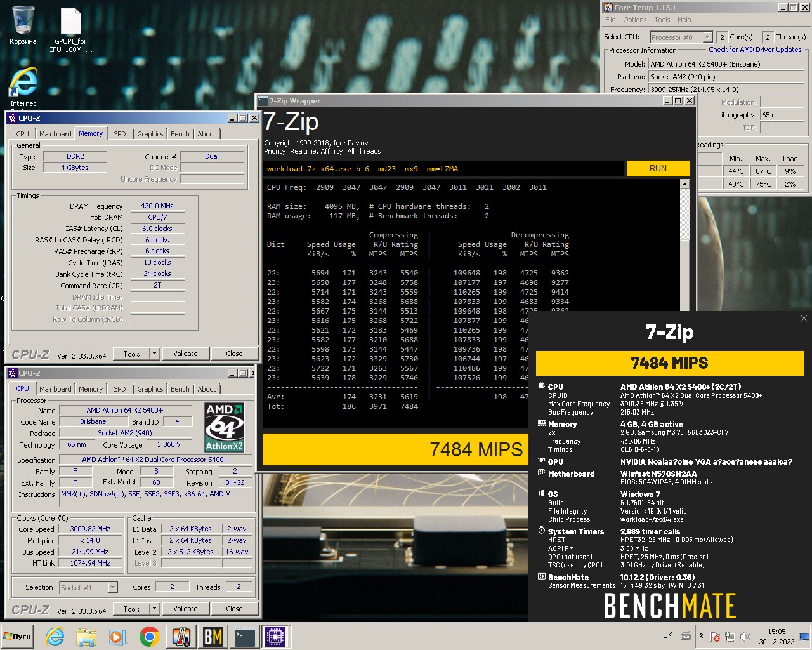This screenshot has height=650, width=812.
Task: Click the 7-Zip benchmark command line field
Action: pyautogui.click(x=444, y=169)
